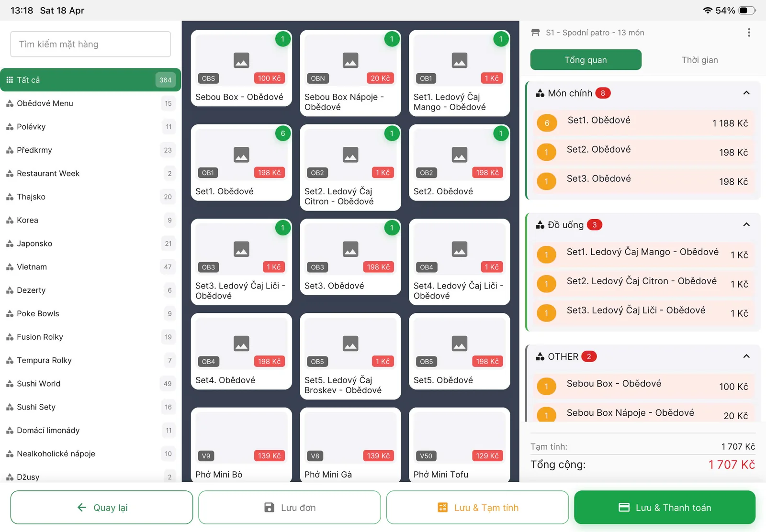
Task: Open the Sushi World category
Action: click(90, 384)
